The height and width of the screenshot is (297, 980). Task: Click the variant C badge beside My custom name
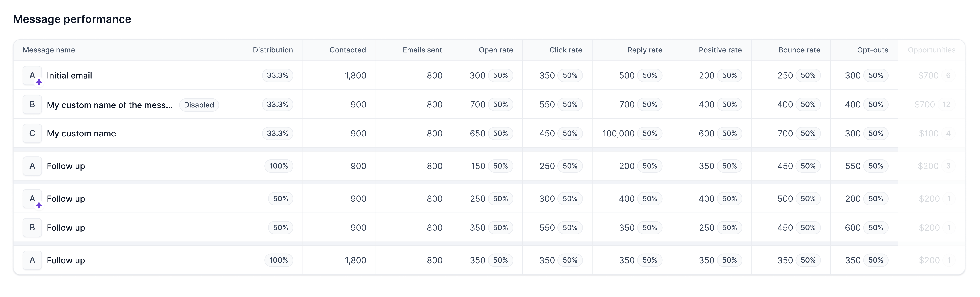point(32,133)
